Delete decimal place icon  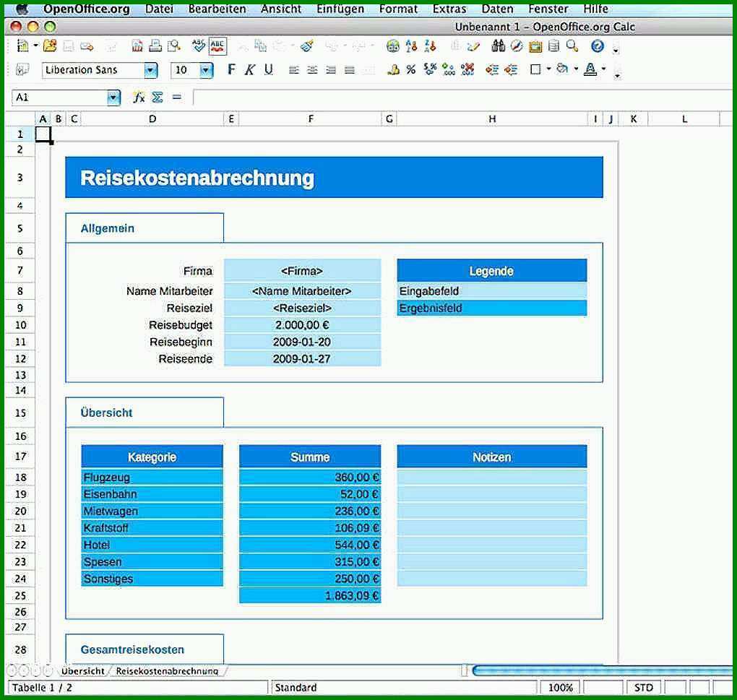pos(467,70)
